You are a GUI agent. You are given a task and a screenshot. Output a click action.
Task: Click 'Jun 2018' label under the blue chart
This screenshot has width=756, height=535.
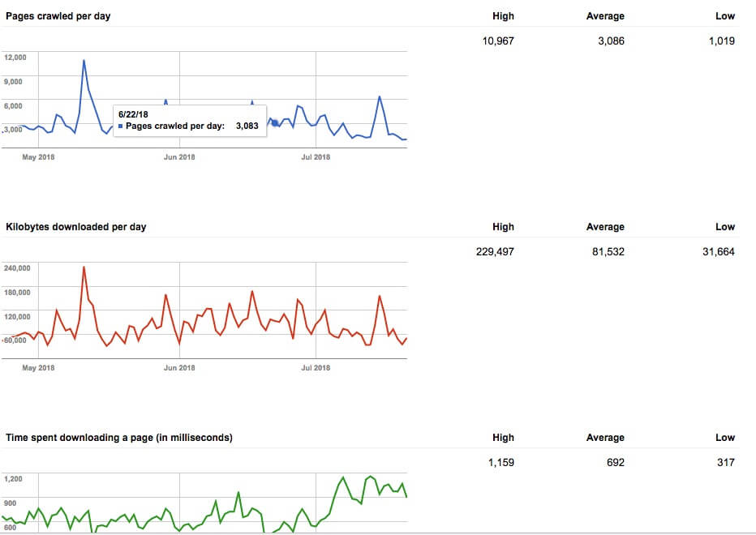[179, 156]
